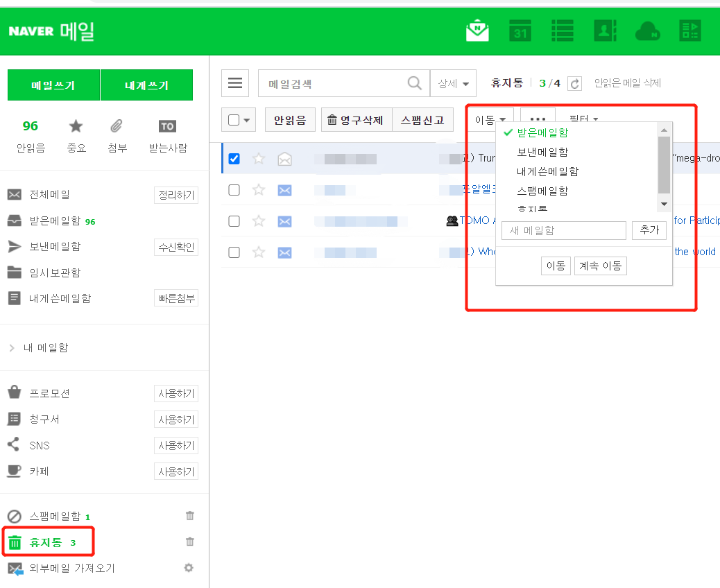The image size is (720, 588).
Task: Open the 필터 dropdown
Action: [583, 119]
